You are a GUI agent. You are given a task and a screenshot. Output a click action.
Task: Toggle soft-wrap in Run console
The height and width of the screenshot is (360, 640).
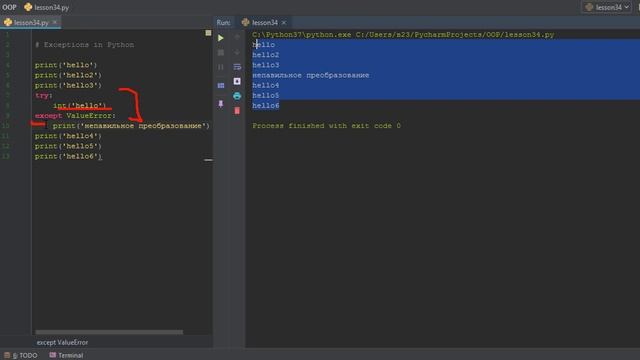tap(237, 67)
